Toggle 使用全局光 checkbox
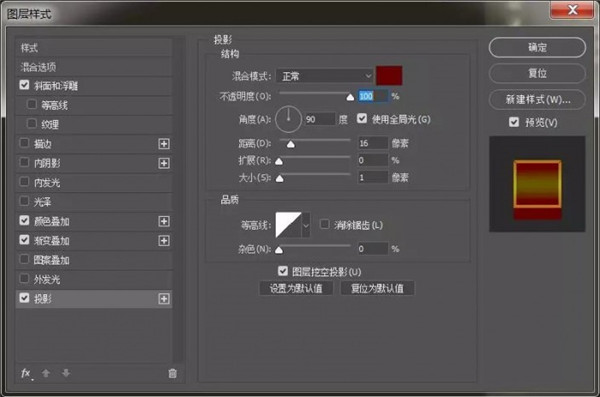The height and width of the screenshot is (397, 600). tap(362, 119)
